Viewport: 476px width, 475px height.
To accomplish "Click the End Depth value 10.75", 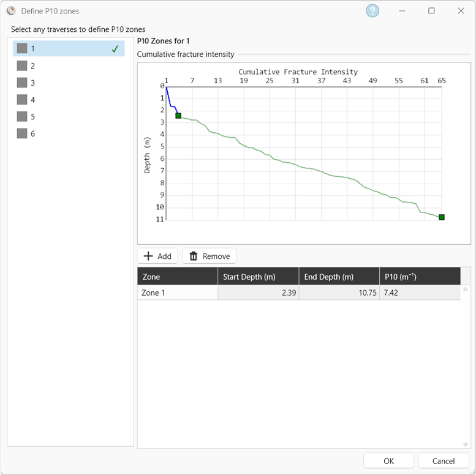I will click(x=339, y=293).
